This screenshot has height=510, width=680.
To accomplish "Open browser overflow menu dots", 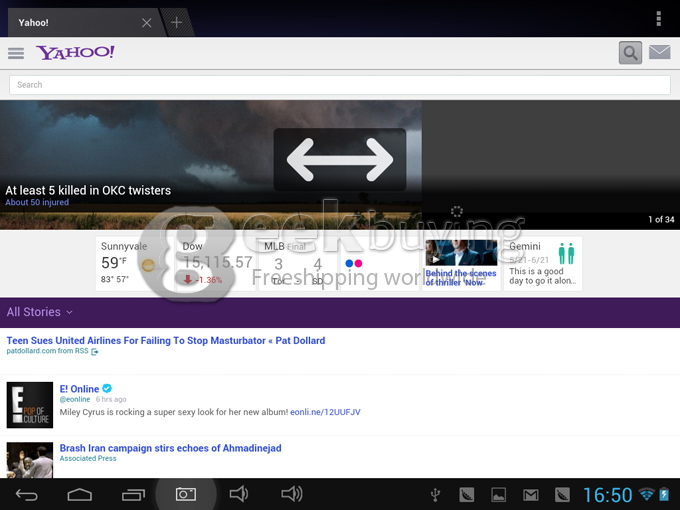I will click(658, 19).
